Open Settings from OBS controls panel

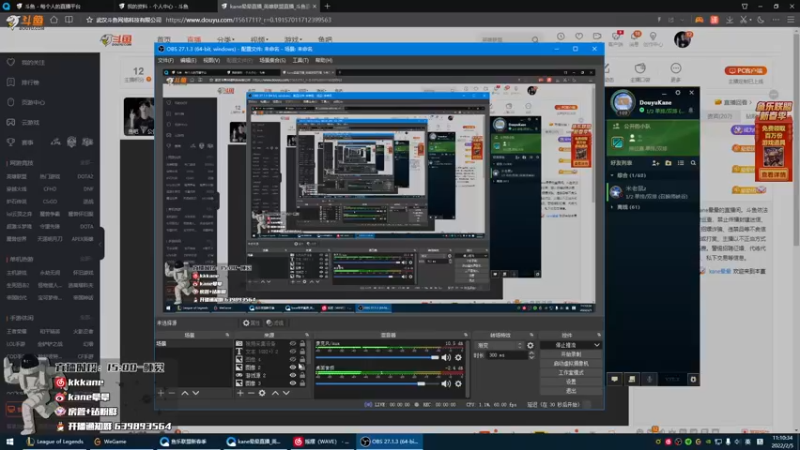570,382
